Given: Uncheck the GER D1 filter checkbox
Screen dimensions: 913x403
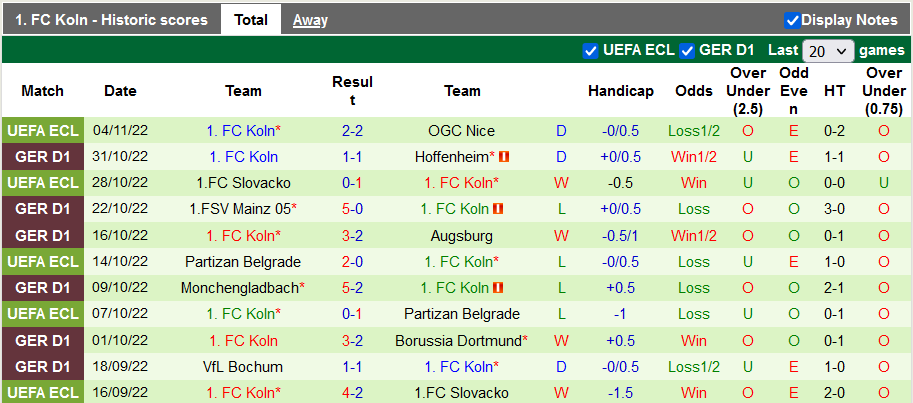Looking at the screenshot, I should click(x=687, y=50).
